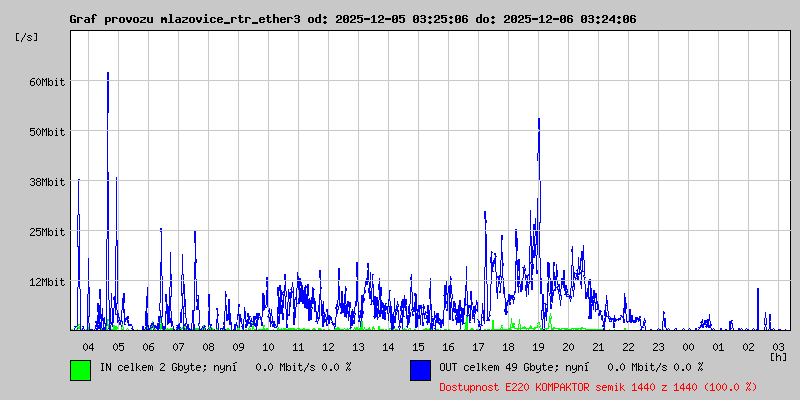Click the [h] hours unit label
Viewport: 800px width, 400px height.
tap(778, 357)
